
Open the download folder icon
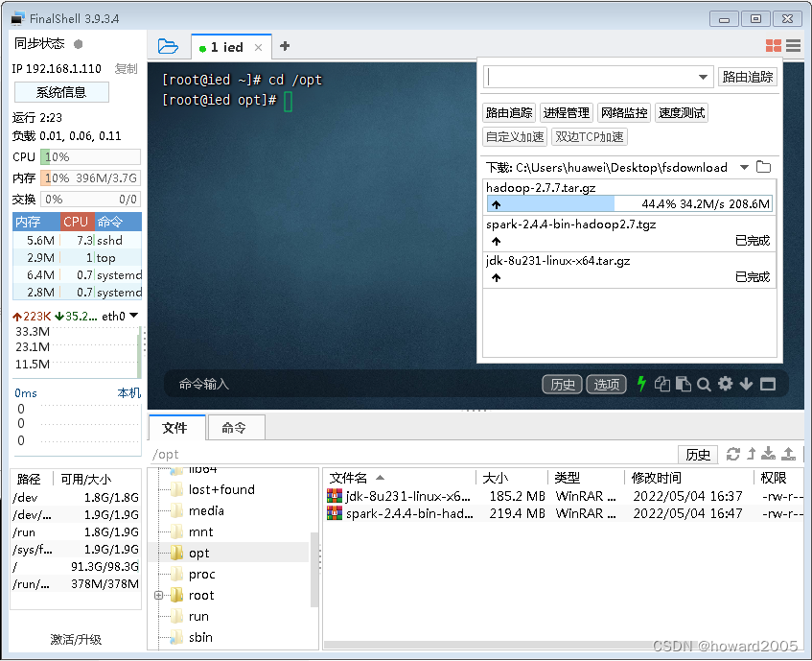763,167
